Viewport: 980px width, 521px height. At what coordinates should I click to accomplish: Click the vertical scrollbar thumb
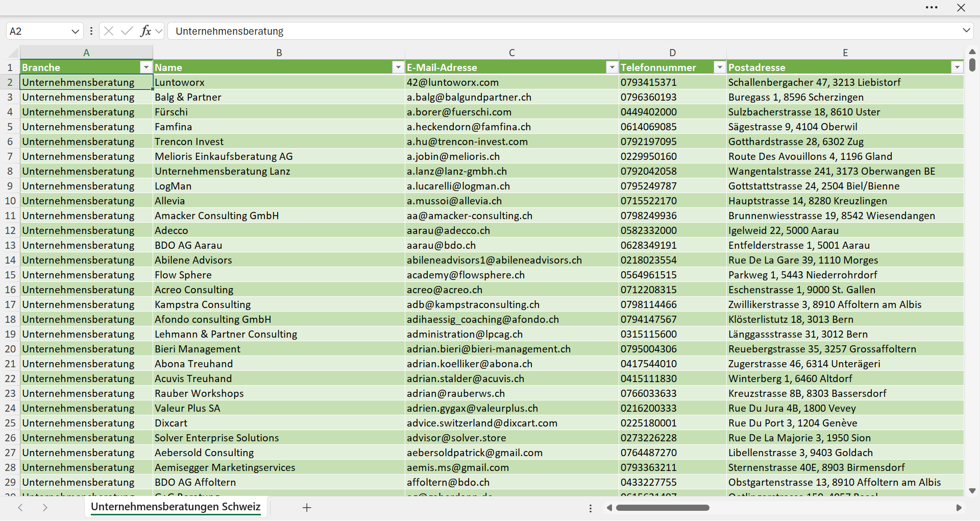point(972,65)
